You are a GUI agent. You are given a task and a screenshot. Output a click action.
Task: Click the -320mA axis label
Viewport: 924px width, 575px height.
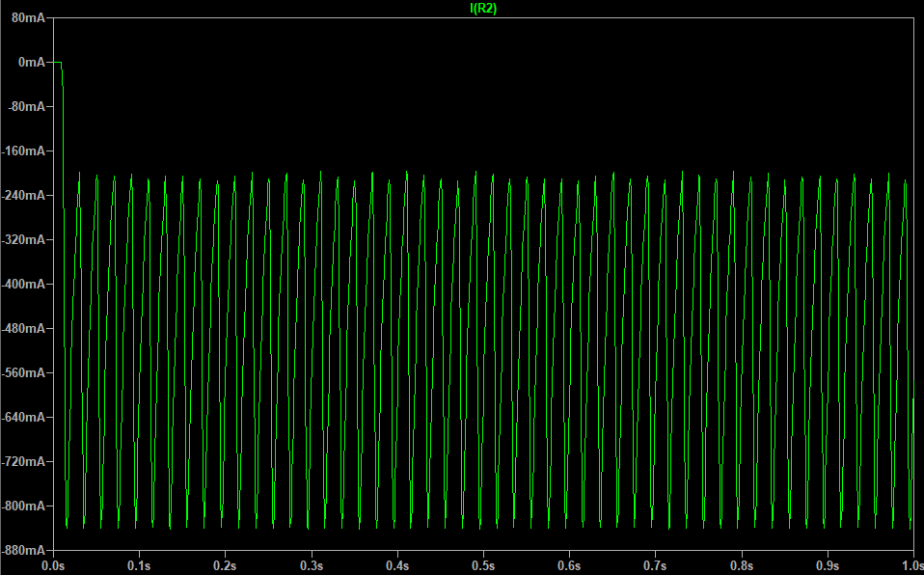[23, 240]
